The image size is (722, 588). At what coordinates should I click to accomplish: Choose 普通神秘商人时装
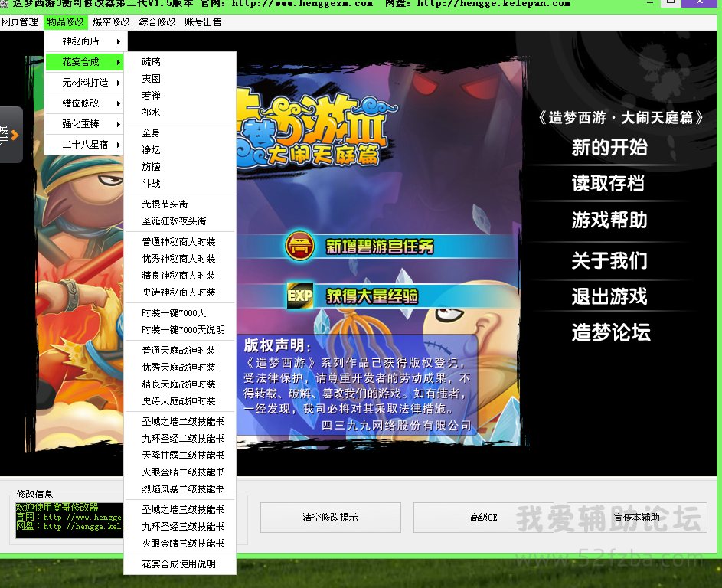180,242
